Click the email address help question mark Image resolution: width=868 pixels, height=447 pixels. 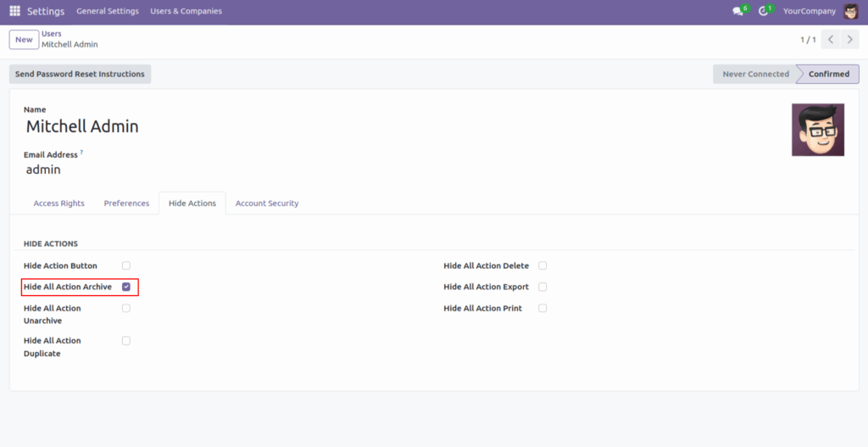click(81, 152)
